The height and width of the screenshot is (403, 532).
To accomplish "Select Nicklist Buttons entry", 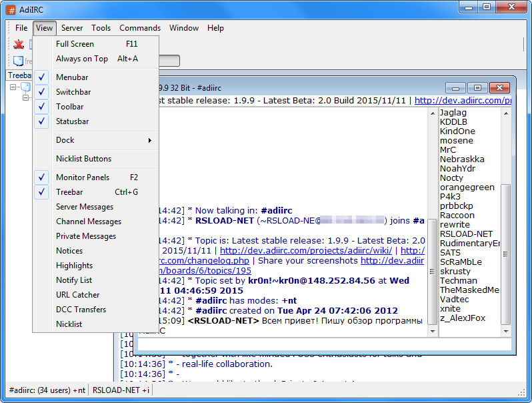I will click(x=96, y=159).
